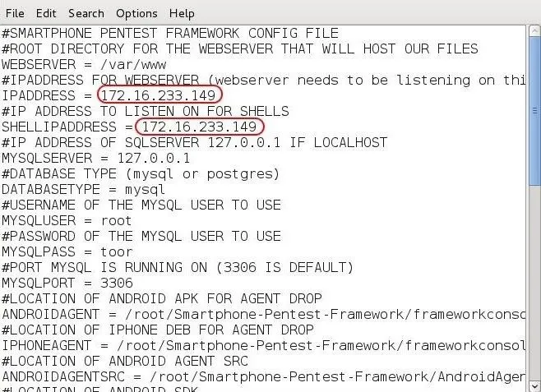Open the Options menu
This screenshot has height=392, width=541.
coord(136,13)
